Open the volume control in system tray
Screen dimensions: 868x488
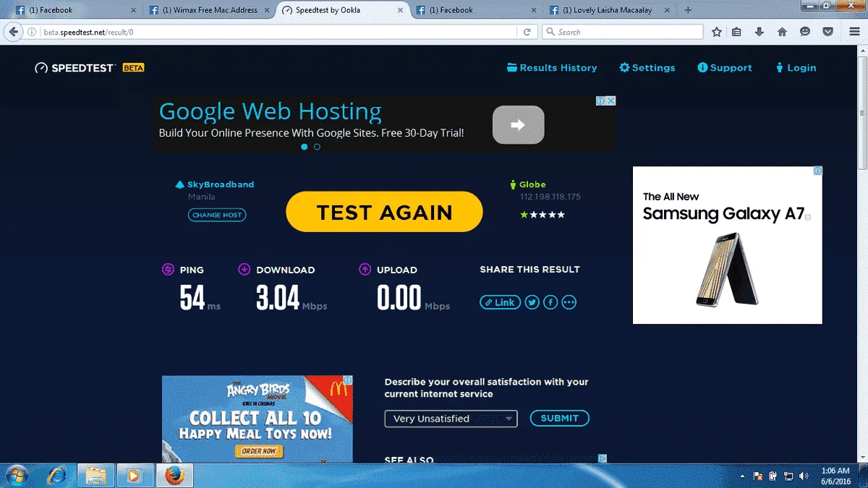[x=803, y=476]
